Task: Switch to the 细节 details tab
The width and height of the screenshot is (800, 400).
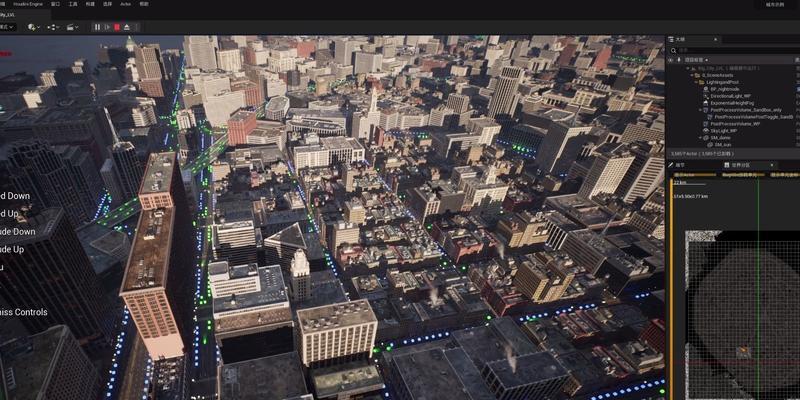Action: [x=680, y=165]
